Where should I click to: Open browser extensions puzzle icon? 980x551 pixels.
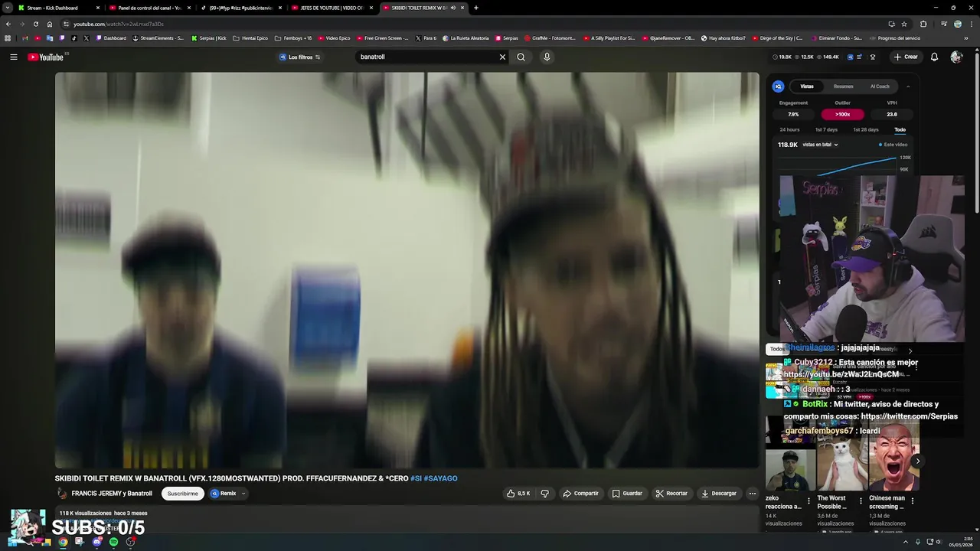click(923, 24)
